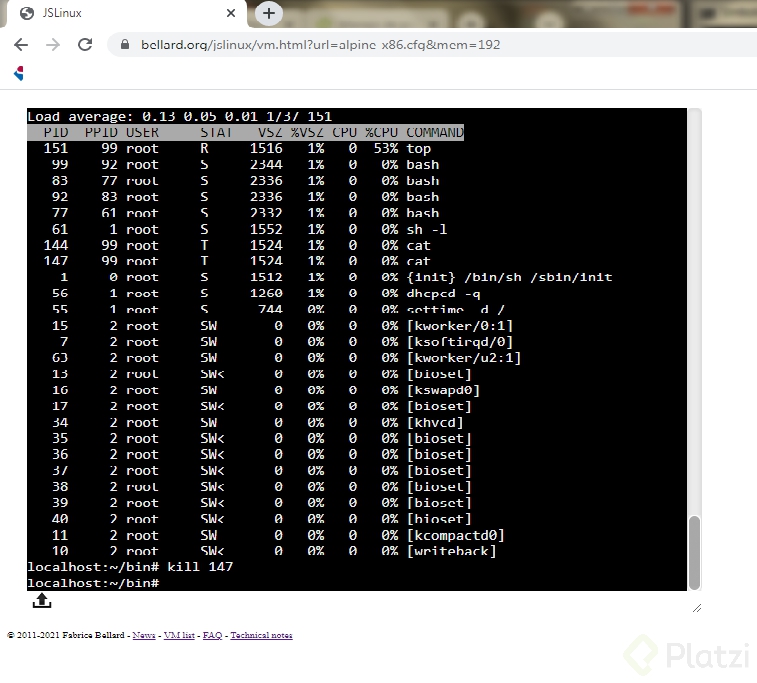Click the 'kill 147' command line
757x683 pixels.
(x=200, y=567)
